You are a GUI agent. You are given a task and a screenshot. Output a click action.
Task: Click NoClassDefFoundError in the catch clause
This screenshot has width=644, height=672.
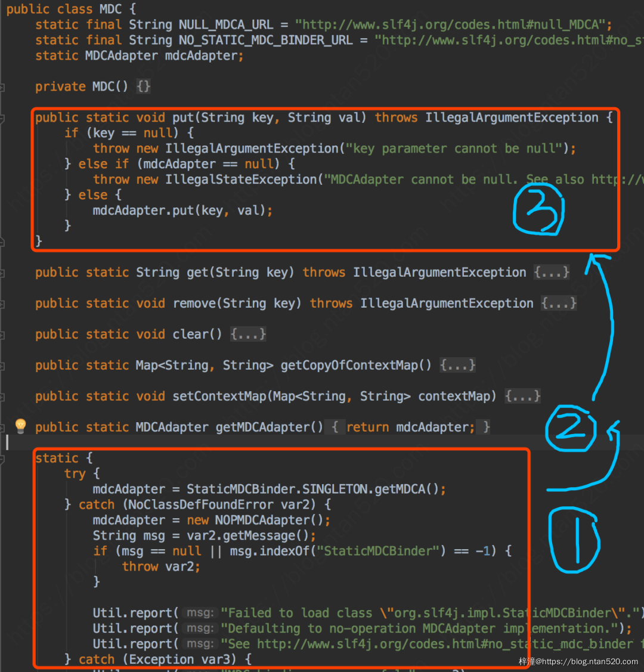point(201,504)
